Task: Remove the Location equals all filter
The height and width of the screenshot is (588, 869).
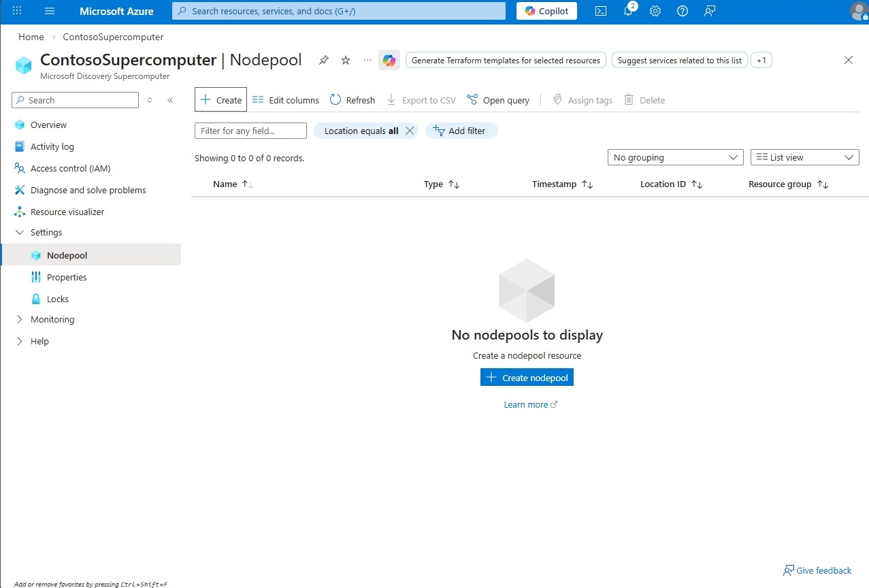Action: click(x=410, y=131)
